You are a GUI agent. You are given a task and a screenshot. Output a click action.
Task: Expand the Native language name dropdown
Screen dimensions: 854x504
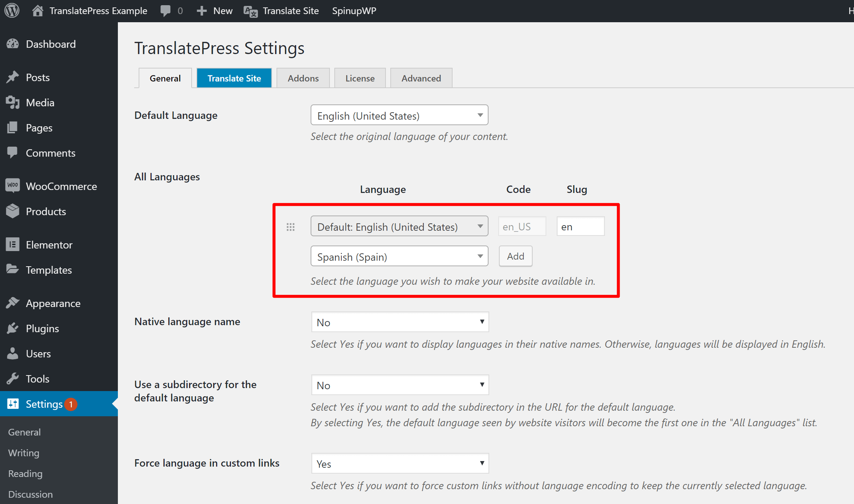click(x=400, y=322)
